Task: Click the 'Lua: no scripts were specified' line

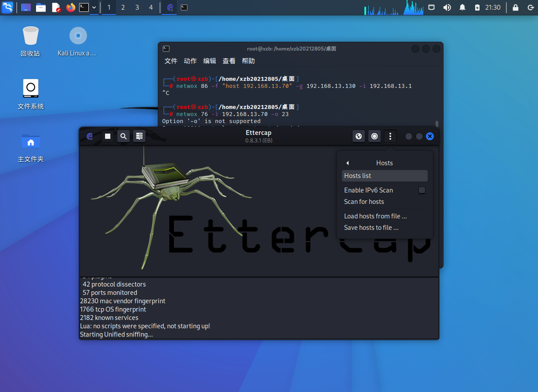Action: (x=145, y=326)
